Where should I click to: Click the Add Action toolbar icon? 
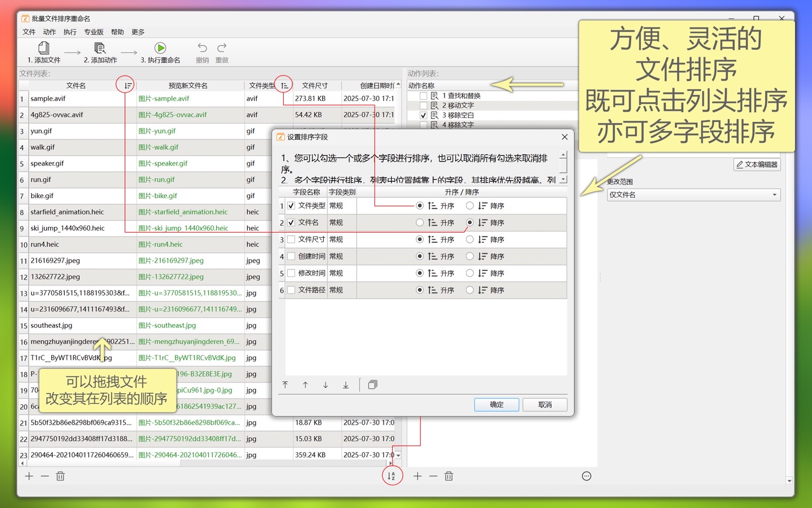click(x=100, y=48)
